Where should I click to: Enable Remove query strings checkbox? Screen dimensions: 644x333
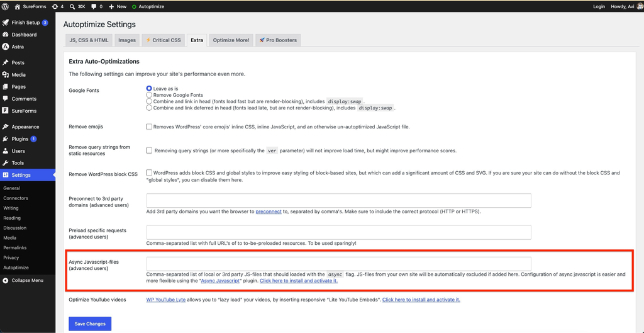(x=149, y=150)
